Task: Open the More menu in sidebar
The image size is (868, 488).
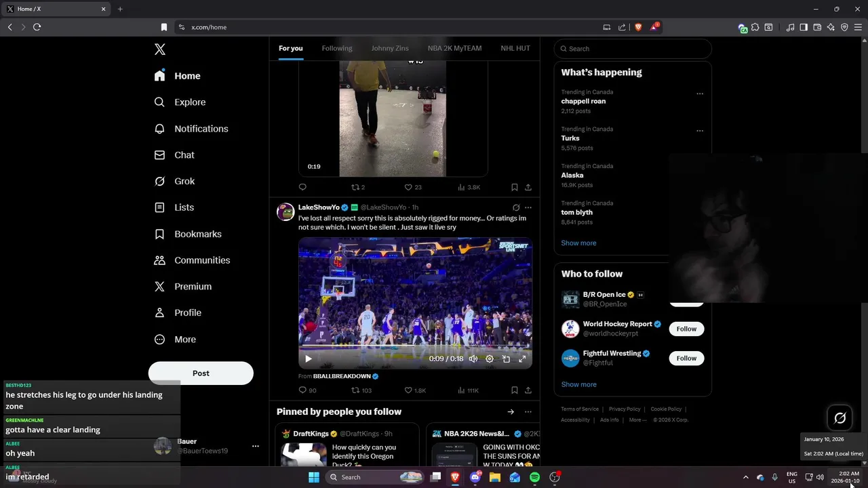Action: (x=175, y=340)
